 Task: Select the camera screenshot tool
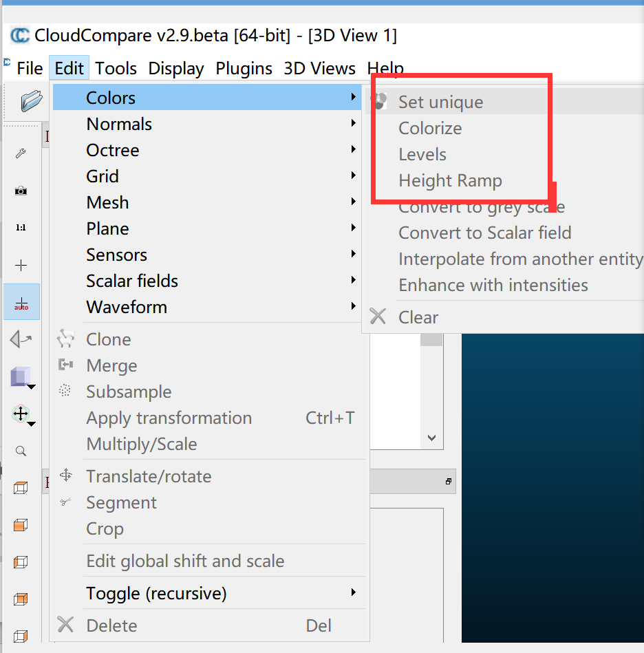(x=21, y=191)
